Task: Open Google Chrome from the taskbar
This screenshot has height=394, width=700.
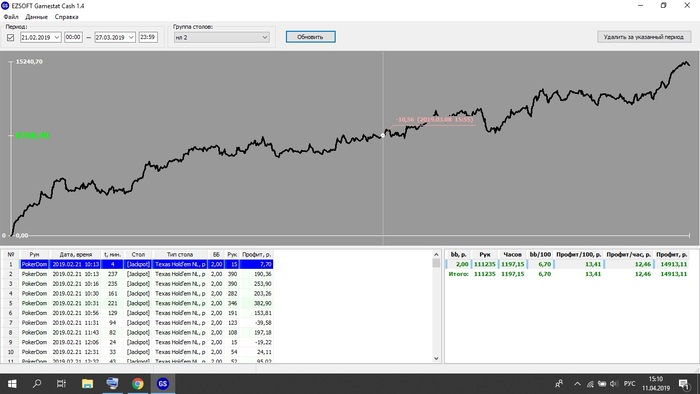Action: pos(138,384)
